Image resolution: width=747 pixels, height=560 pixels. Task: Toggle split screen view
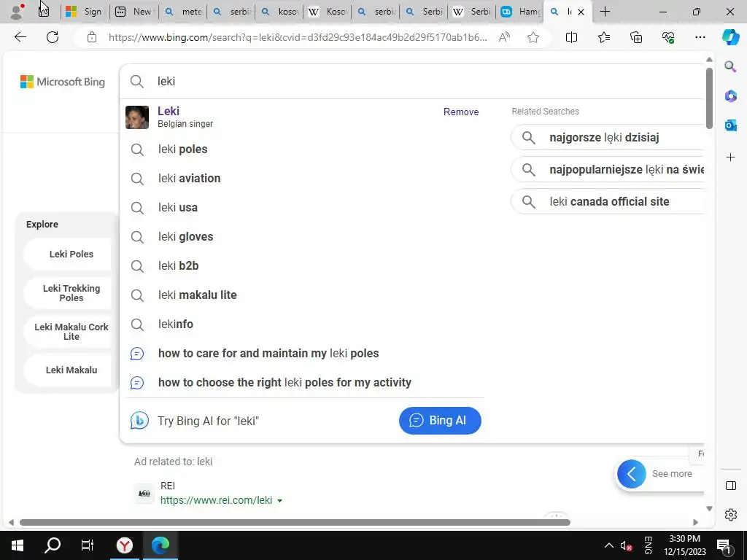click(x=571, y=37)
